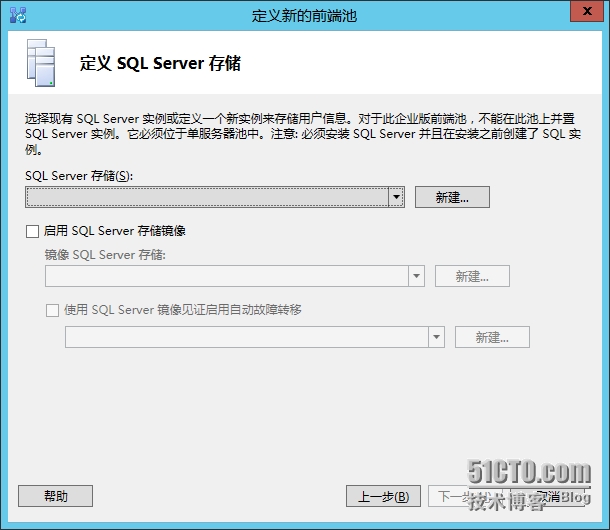
Task: Toggle 使用 SQL Server 镜像见证启用自动故障转移 checkbox
Action: [52, 310]
